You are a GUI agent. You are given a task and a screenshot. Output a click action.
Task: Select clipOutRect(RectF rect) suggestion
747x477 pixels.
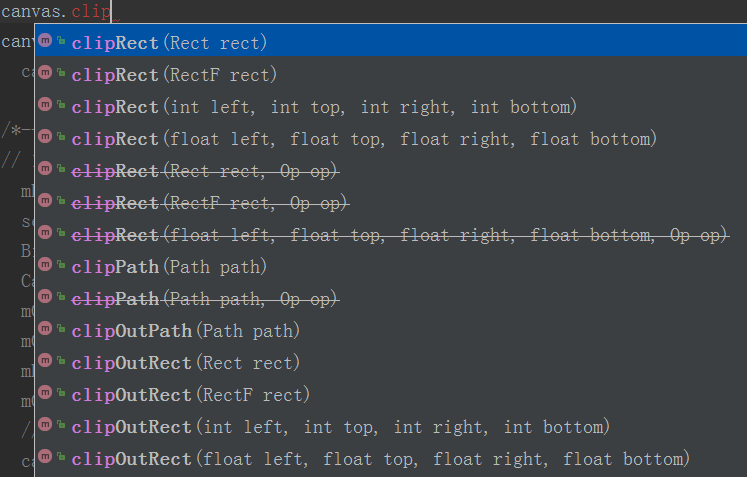pyautogui.click(x=391, y=395)
